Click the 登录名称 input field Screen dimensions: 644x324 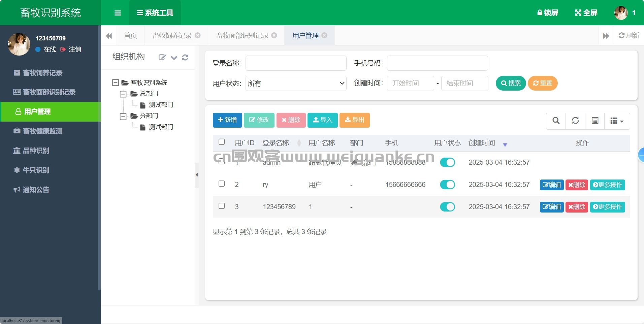click(x=296, y=63)
